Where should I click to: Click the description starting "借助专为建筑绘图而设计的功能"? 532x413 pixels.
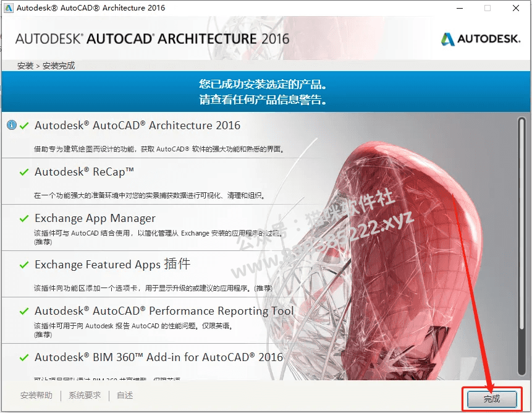tap(159, 149)
